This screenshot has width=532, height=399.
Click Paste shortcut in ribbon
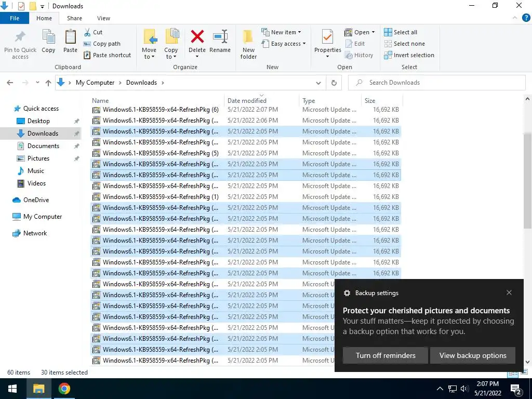point(107,55)
